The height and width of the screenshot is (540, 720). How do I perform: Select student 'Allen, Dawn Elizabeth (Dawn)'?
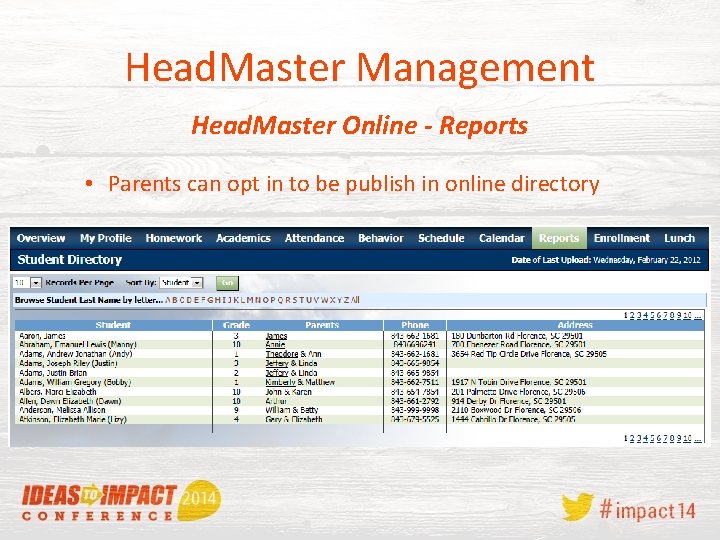tap(70, 401)
